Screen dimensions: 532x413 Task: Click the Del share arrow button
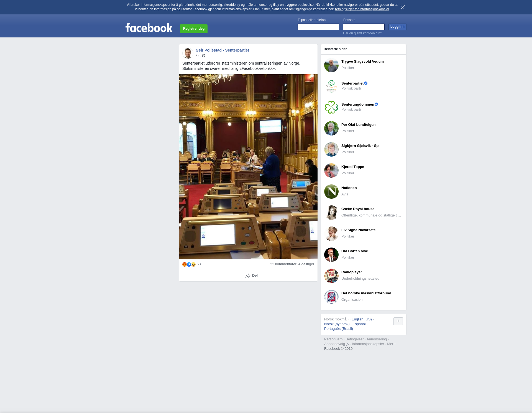252,276
